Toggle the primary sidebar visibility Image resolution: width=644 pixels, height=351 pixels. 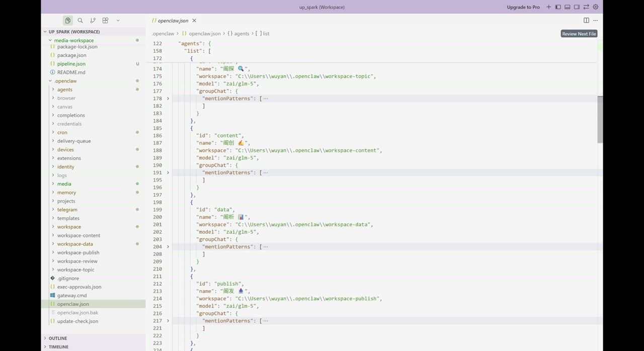pyautogui.click(x=558, y=7)
